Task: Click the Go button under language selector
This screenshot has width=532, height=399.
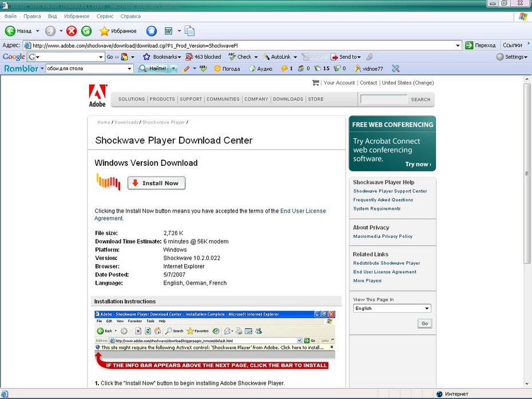Action: (424, 324)
